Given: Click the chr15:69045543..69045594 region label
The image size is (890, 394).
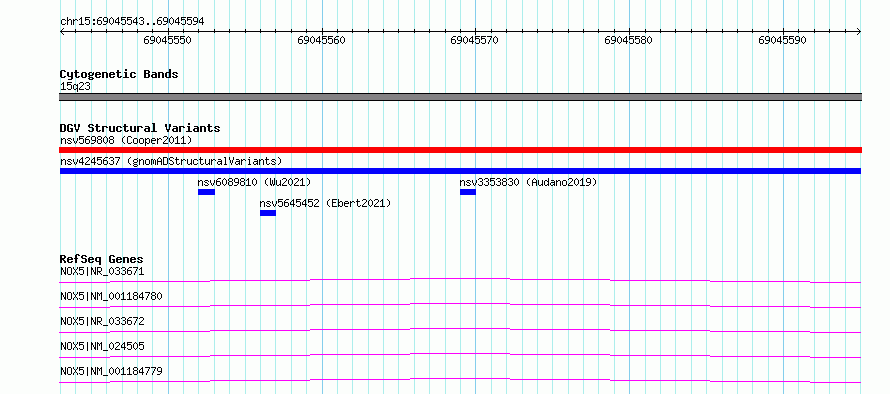Looking at the screenshot, I should pyautogui.click(x=132, y=22).
